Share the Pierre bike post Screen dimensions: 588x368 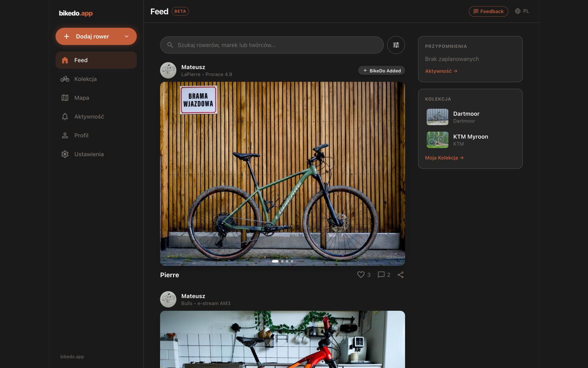point(401,275)
